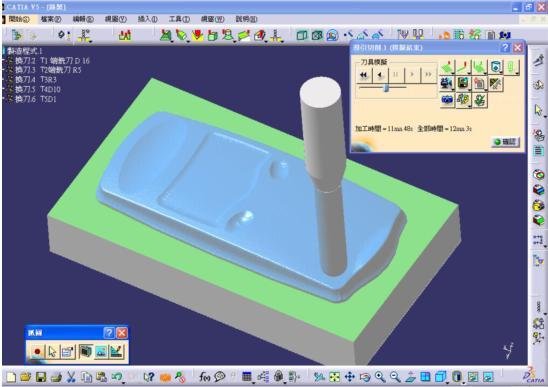Image resolution: width=548 pixels, height=387 pixels.
Task: Select tree item 換刀.3 T2 端銑刀 R5
Action: click(x=48, y=70)
